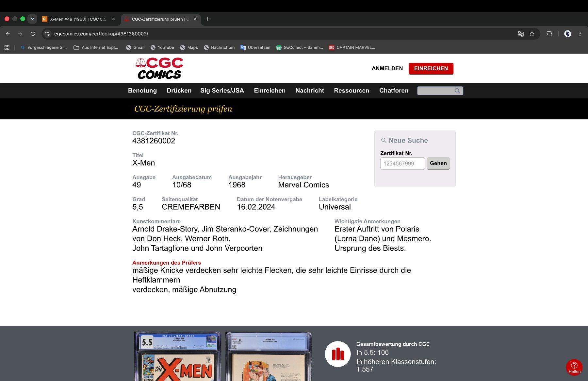Open the Chrome three-dot menu
This screenshot has width=588, height=381.
click(x=580, y=34)
